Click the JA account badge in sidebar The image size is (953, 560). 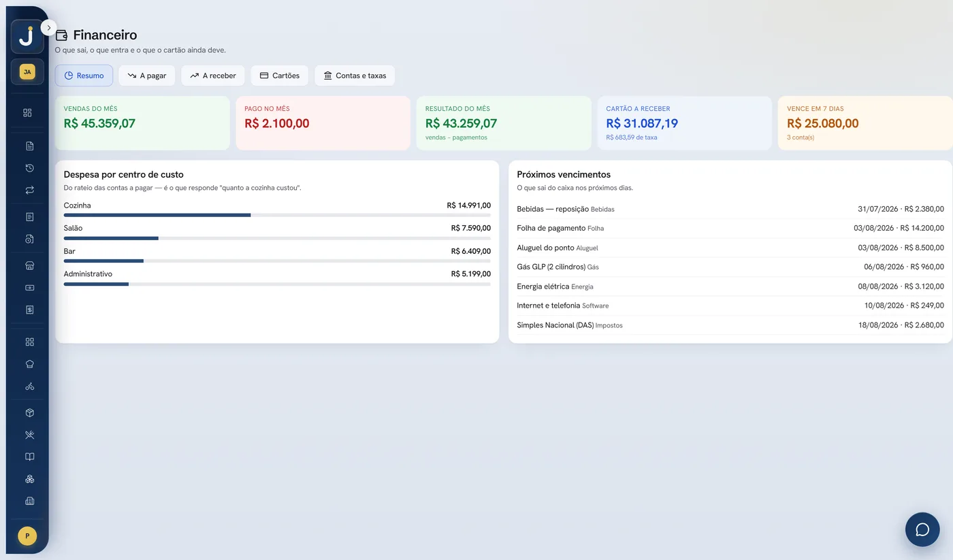click(27, 71)
